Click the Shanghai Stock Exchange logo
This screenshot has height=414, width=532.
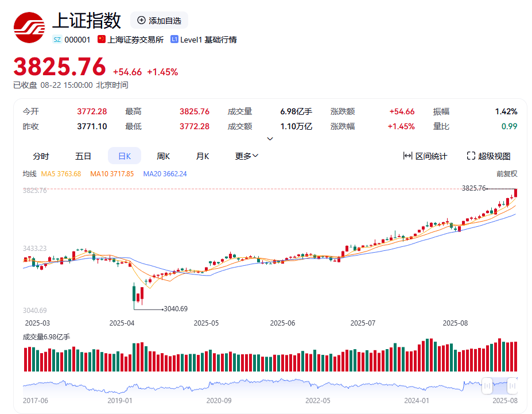(x=30, y=26)
